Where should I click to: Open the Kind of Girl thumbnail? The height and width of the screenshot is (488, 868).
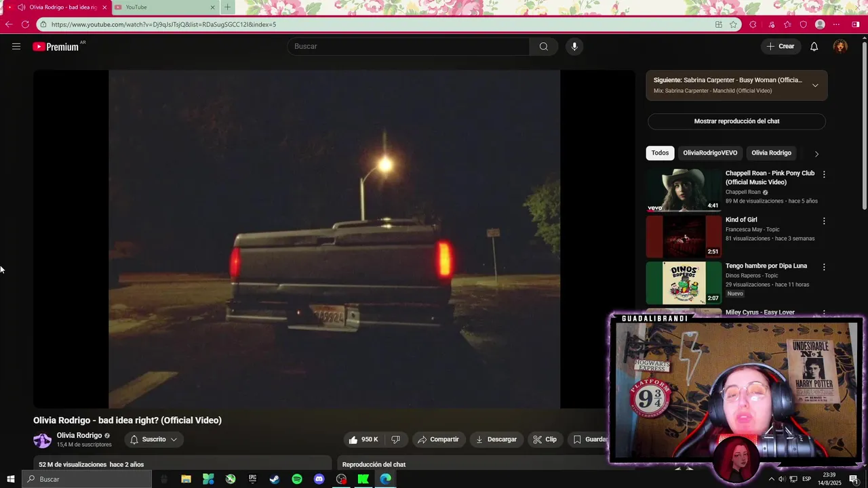pyautogui.click(x=684, y=237)
